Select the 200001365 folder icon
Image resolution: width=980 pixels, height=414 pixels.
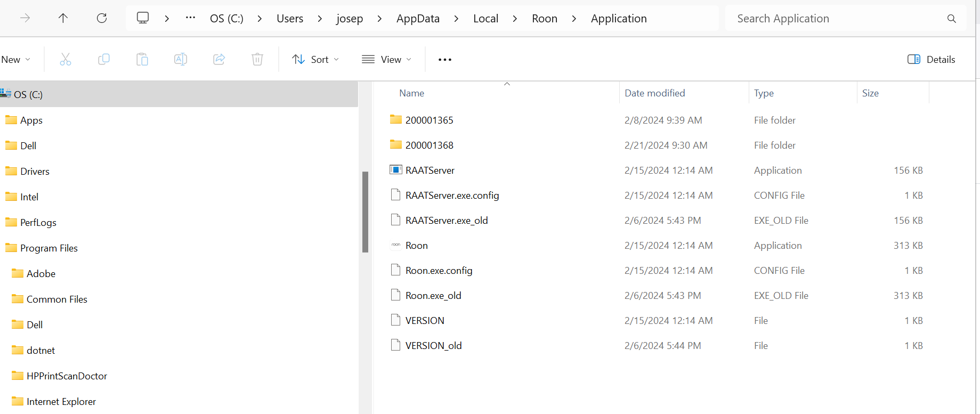coord(395,119)
